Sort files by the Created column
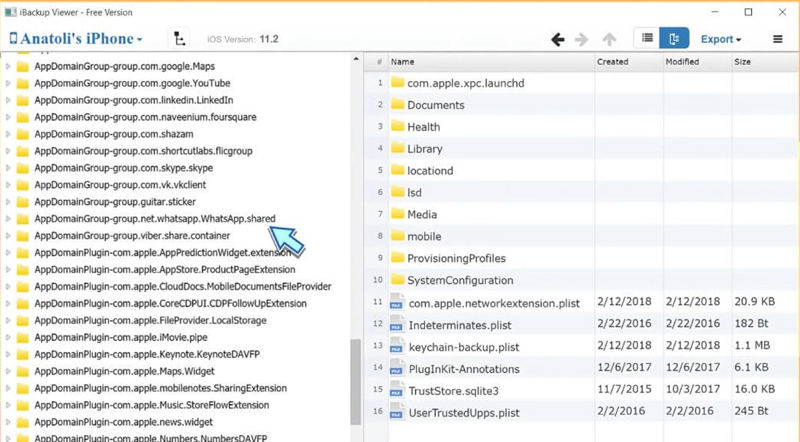This screenshot has height=442, width=800. 629,62
